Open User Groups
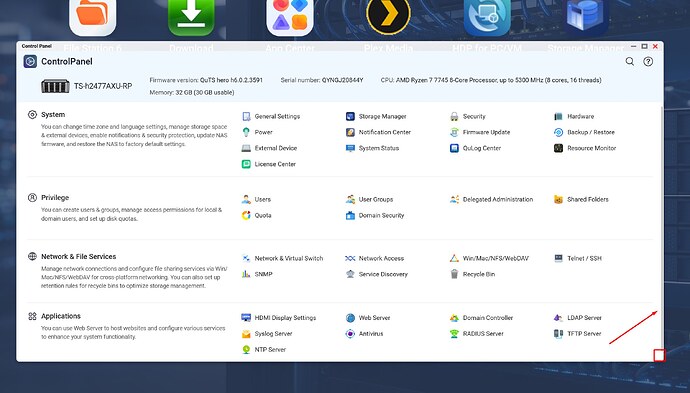 tap(370, 199)
